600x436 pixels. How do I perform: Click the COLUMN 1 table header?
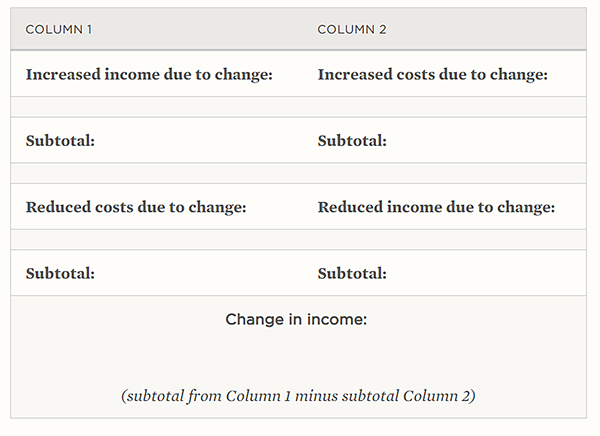click(x=59, y=30)
